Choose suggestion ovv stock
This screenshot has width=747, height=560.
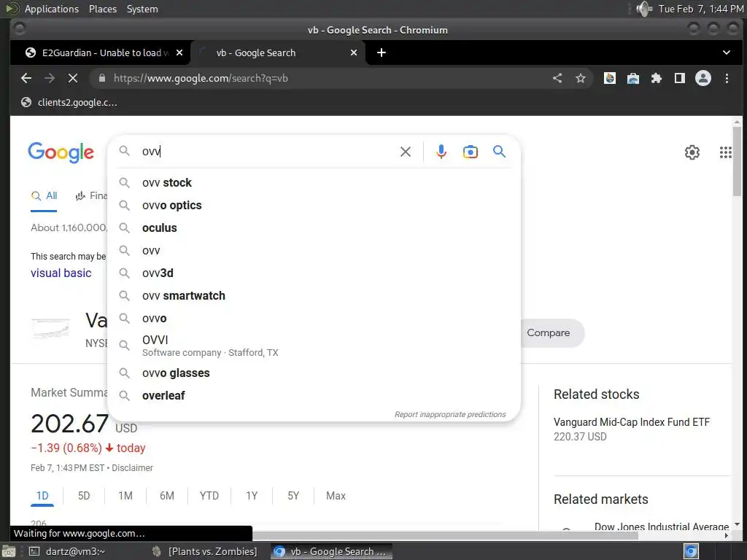(314, 183)
